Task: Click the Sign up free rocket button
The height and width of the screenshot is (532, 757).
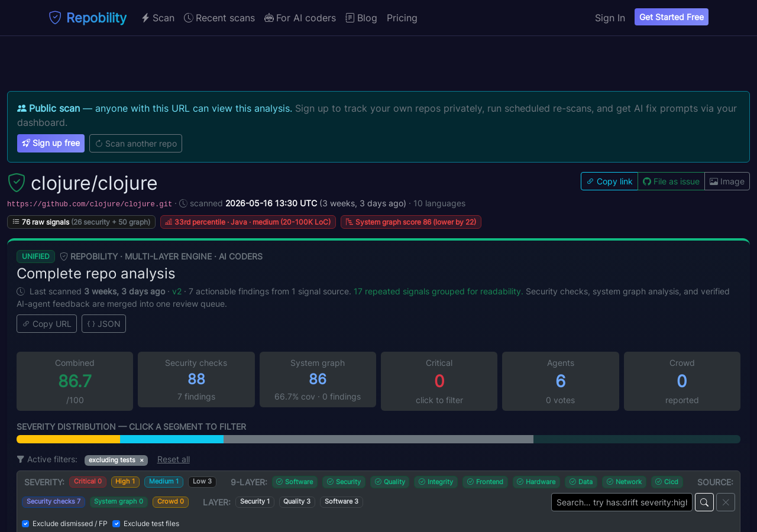Action: (51, 143)
